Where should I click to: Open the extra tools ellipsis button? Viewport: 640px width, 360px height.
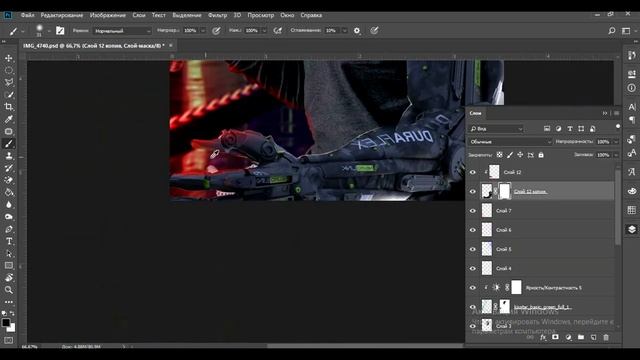point(9,302)
